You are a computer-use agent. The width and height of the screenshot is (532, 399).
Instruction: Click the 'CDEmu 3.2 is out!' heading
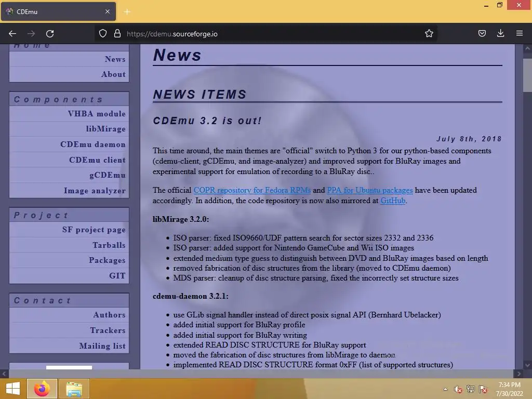coord(207,121)
